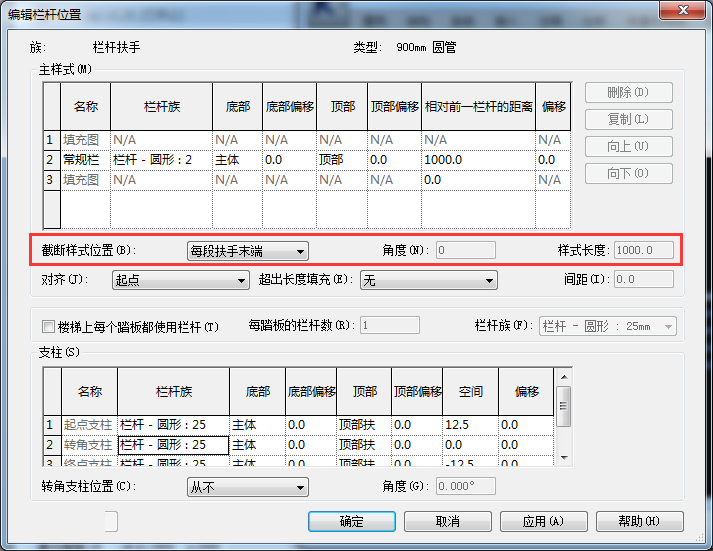Click 栏杆族 cell of 常规栏 row
Image resolution: width=713 pixels, height=551 pixels.
click(x=160, y=160)
